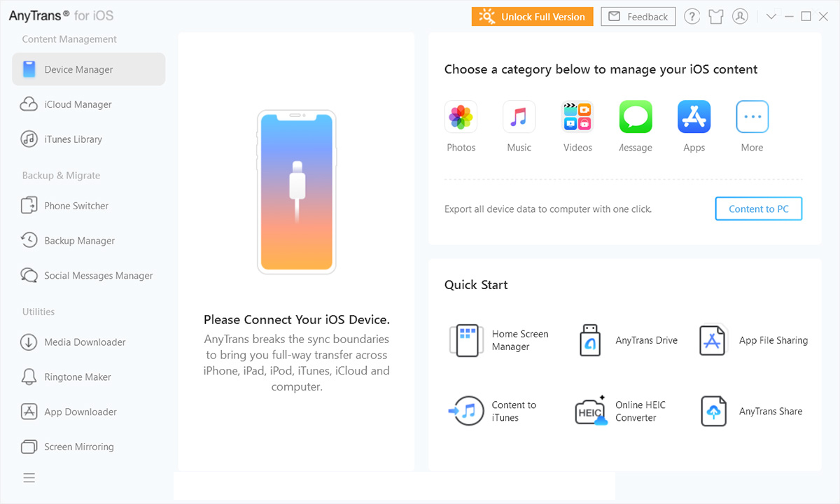
Task: Select the Apps category icon
Action: point(694,117)
